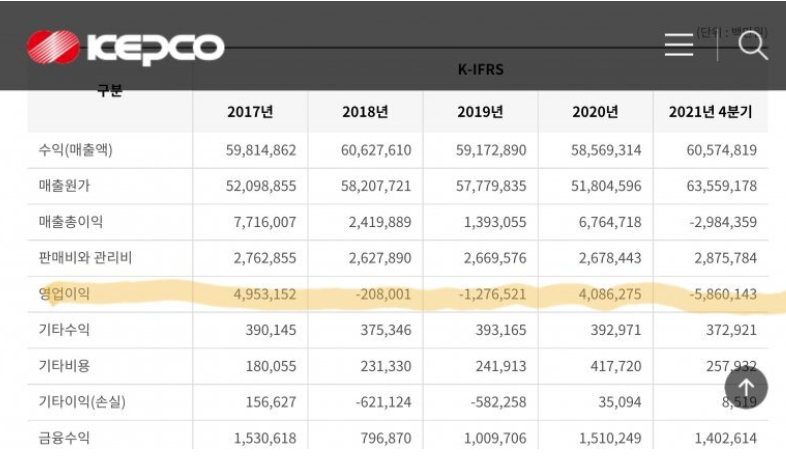786x465 pixels.
Task: Click the value 375,346
Action: (x=386, y=330)
